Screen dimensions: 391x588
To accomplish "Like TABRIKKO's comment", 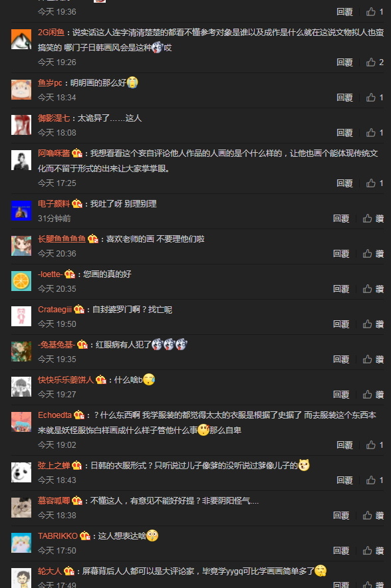I will click(x=373, y=551).
